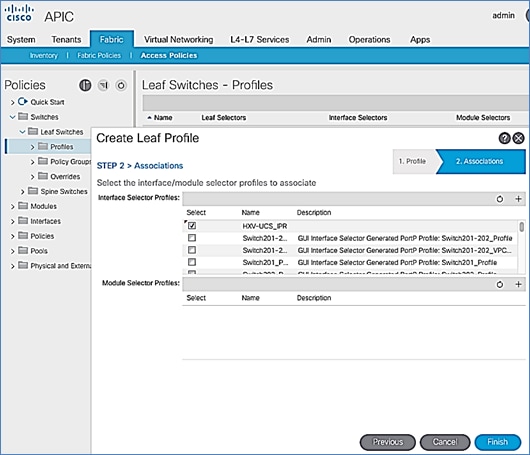Click the Policies folder icon in tree
The height and width of the screenshot is (455, 530).
click(x=23, y=235)
